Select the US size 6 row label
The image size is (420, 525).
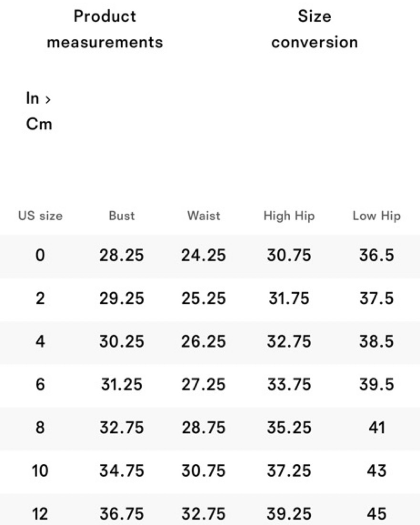(40, 385)
